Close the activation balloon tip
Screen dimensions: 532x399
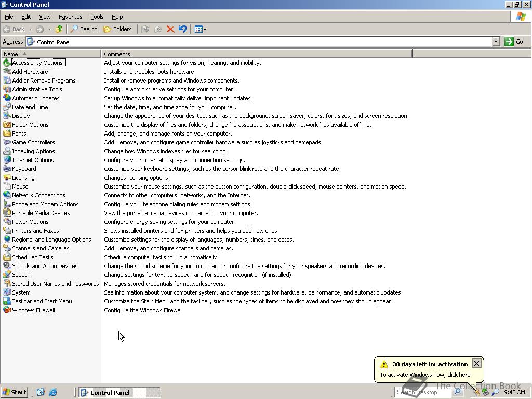tap(476, 363)
